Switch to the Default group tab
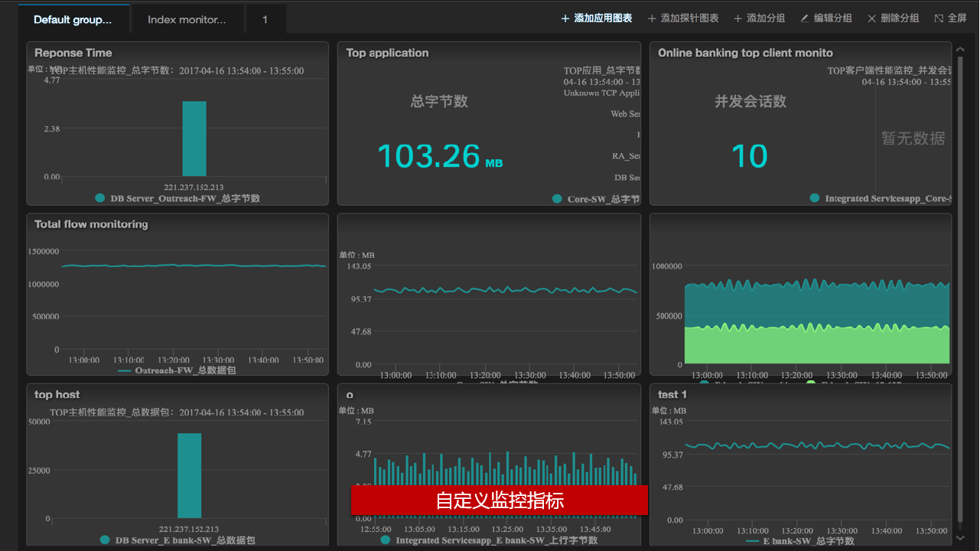 [73, 19]
